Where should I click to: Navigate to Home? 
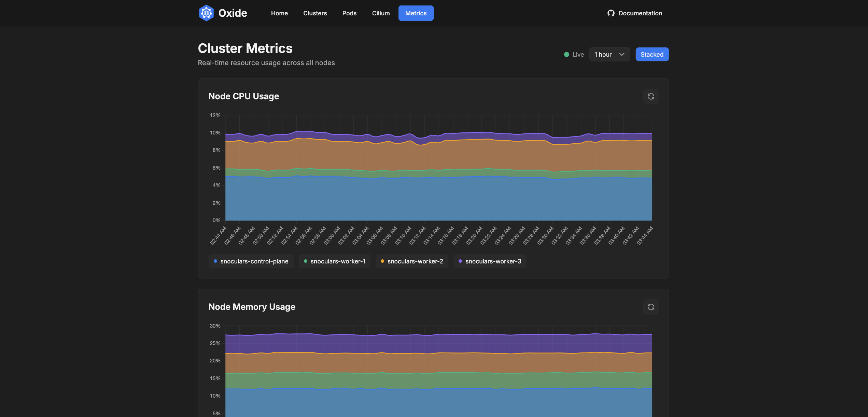point(279,13)
